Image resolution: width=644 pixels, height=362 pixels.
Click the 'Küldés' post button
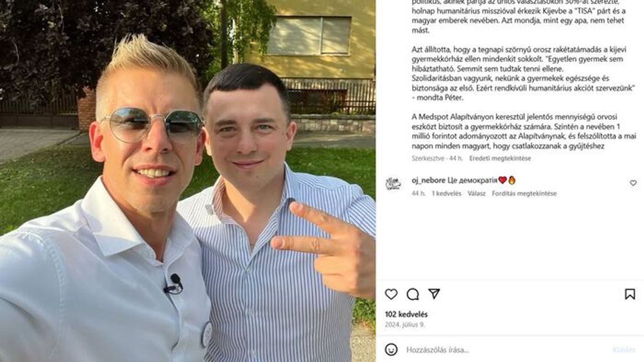pos(624,350)
